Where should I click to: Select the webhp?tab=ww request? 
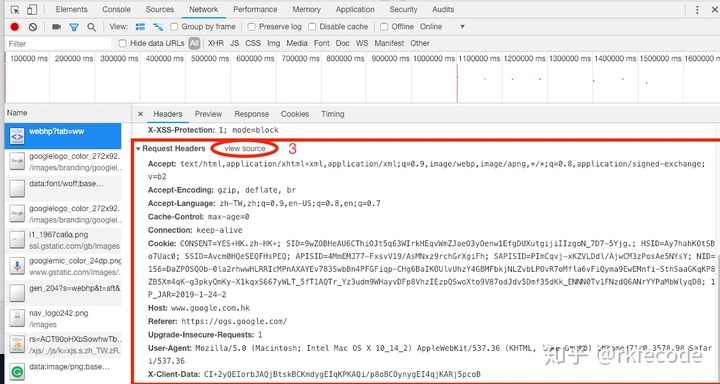tap(63, 136)
